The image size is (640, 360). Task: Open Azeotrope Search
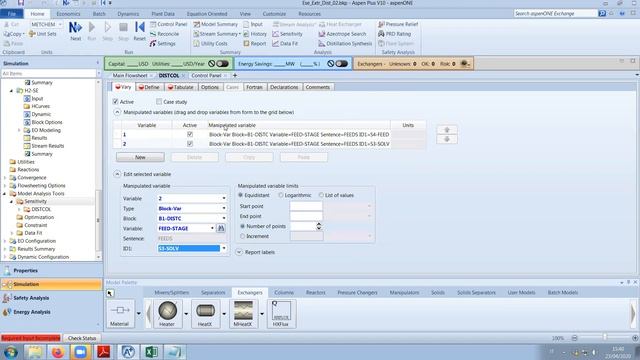pos(342,34)
